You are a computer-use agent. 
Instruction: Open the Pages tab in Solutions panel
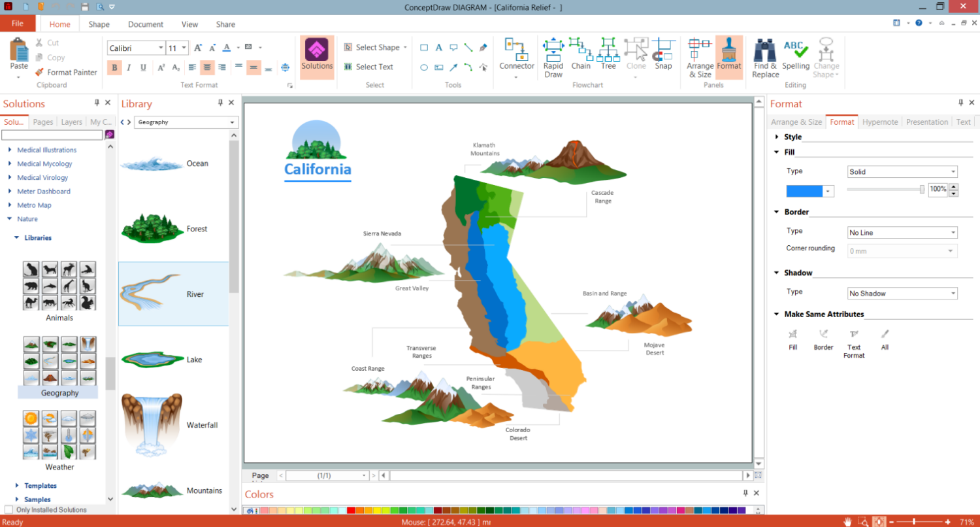point(43,122)
